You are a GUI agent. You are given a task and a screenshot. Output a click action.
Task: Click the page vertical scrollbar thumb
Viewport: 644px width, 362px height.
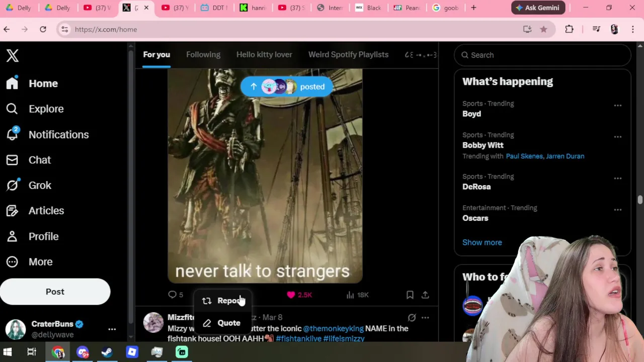[640, 200]
